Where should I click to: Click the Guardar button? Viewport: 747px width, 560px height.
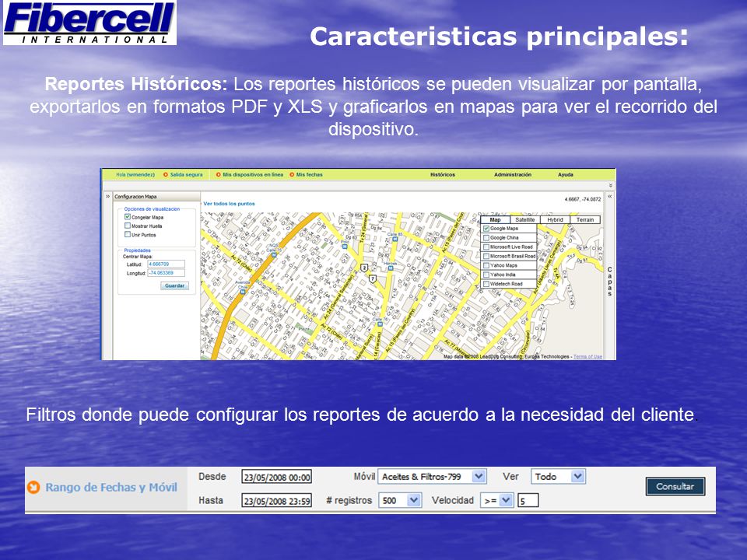[x=175, y=285]
